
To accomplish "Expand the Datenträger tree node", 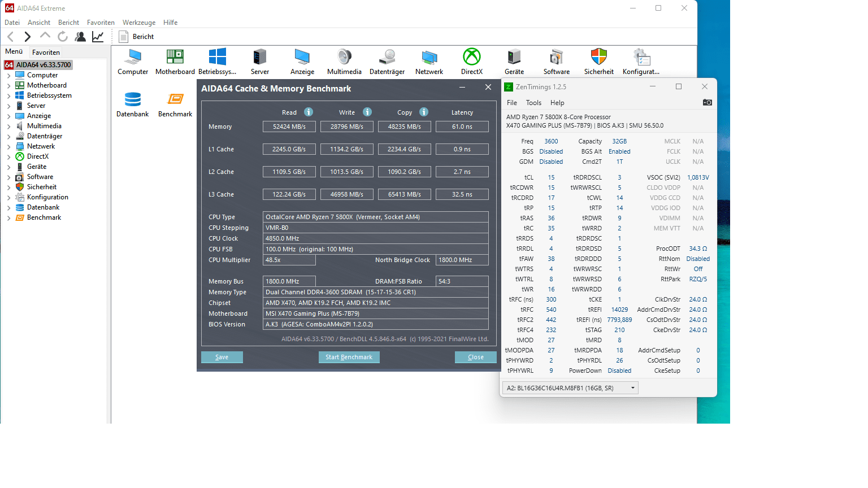I will [x=8, y=136].
